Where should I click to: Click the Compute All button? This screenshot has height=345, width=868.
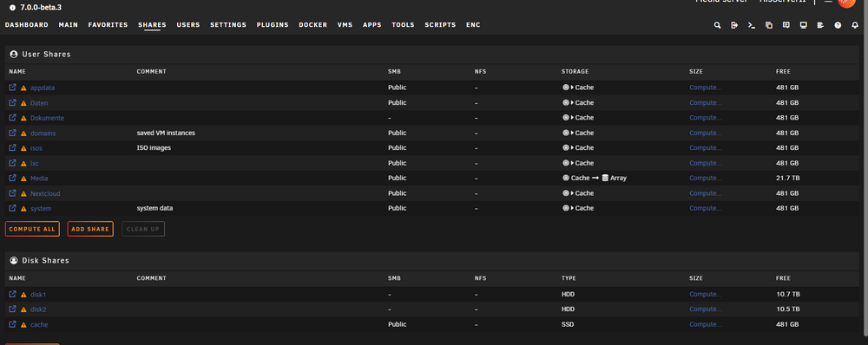[32, 229]
